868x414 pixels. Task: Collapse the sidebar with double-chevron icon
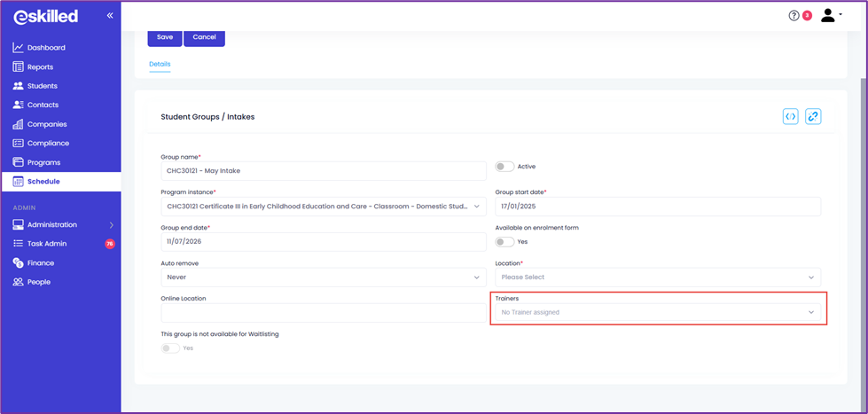[110, 15]
